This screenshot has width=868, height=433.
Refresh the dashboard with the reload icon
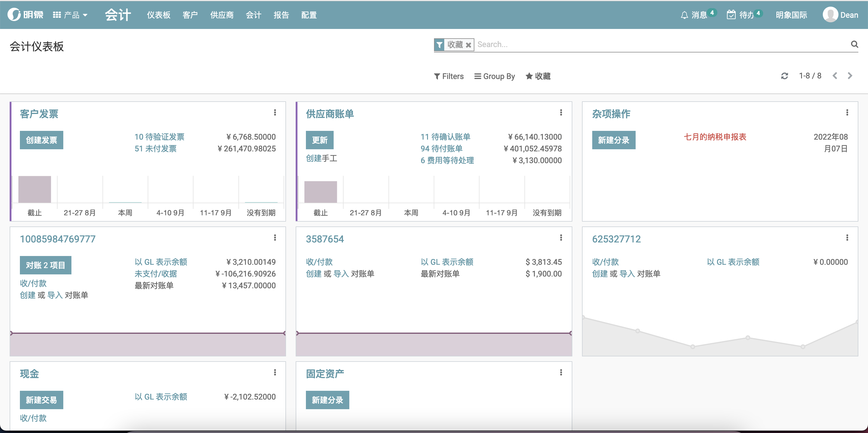pyautogui.click(x=785, y=76)
